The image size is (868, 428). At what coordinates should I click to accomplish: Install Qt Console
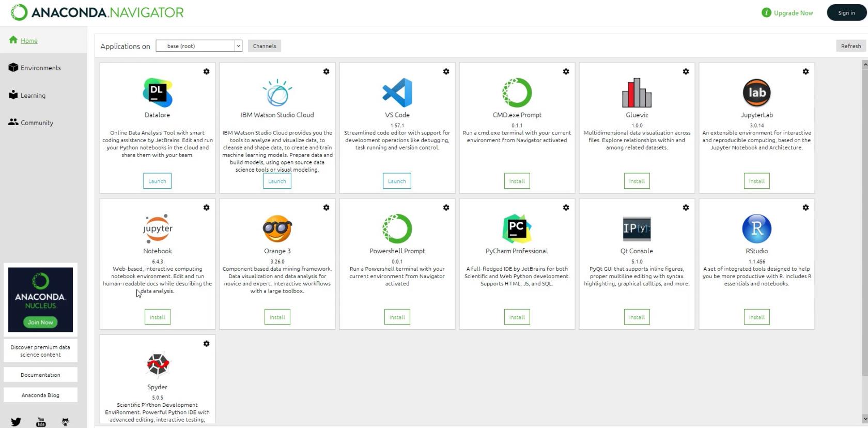tap(637, 317)
